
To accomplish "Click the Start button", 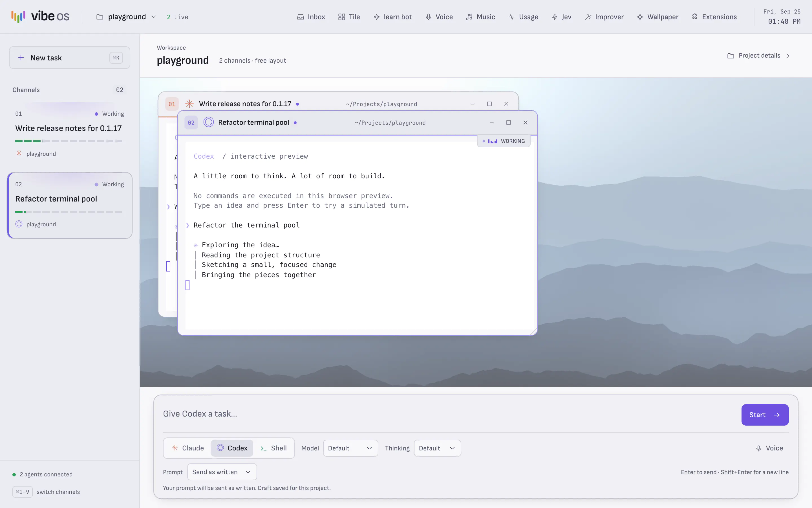I will (765, 415).
